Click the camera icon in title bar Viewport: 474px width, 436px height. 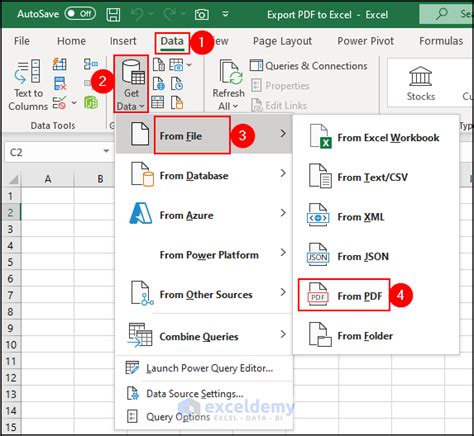click(202, 14)
